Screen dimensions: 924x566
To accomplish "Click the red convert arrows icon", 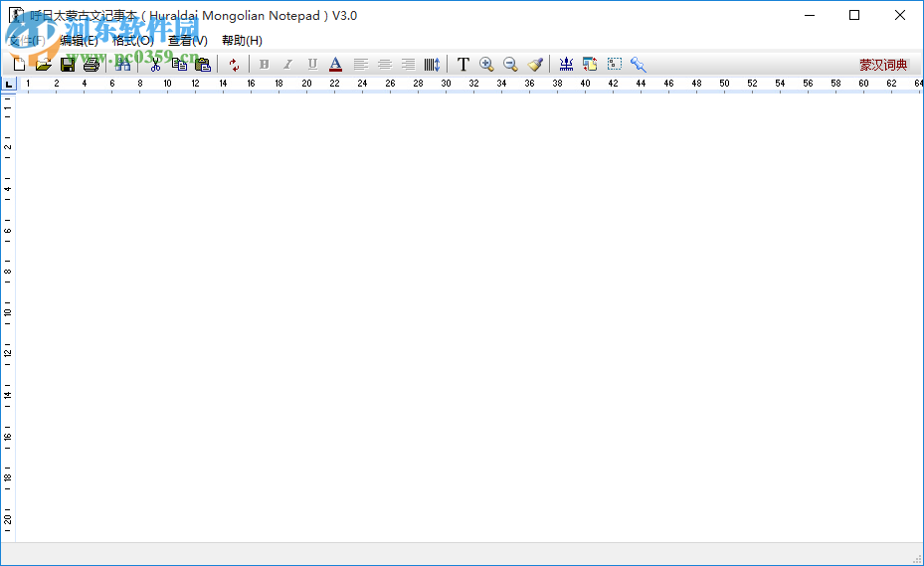I will point(234,65).
